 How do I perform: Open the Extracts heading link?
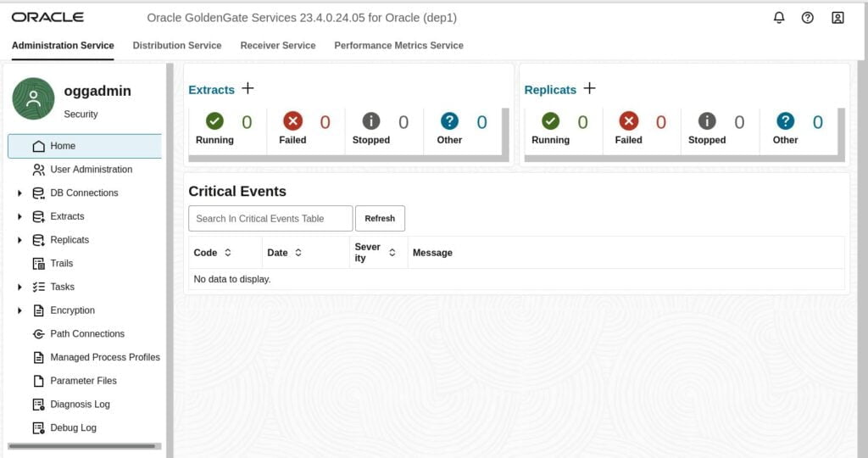click(x=211, y=90)
